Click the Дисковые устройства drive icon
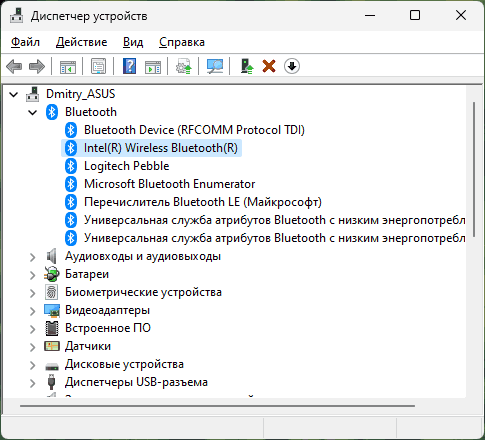The image size is (485, 440). pyautogui.click(x=52, y=366)
